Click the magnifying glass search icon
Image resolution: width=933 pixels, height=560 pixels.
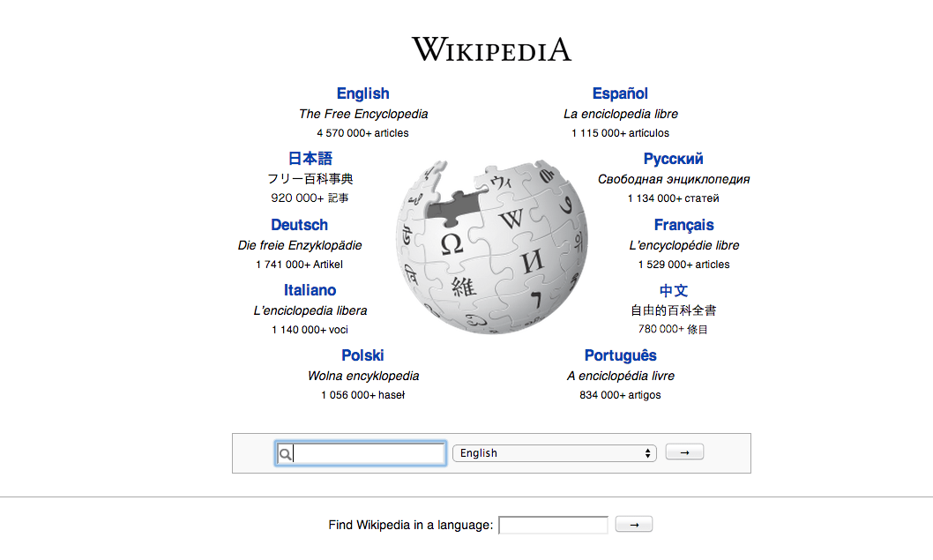pos(285,453)
